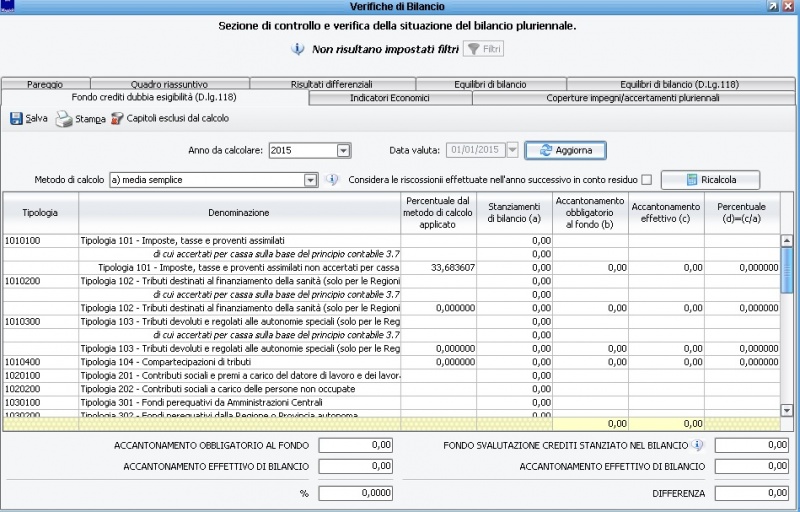This screenshot has height=512, width=800.
Task: Open the Data valuta date picker
Action: tap(512, 150)
